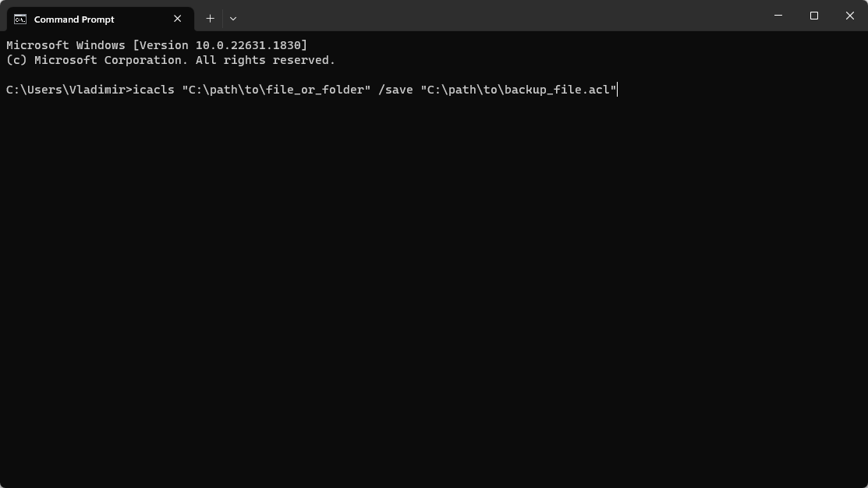Close the terminal window
The height and width of the screenshot is (488, 868).
(850, 16)
